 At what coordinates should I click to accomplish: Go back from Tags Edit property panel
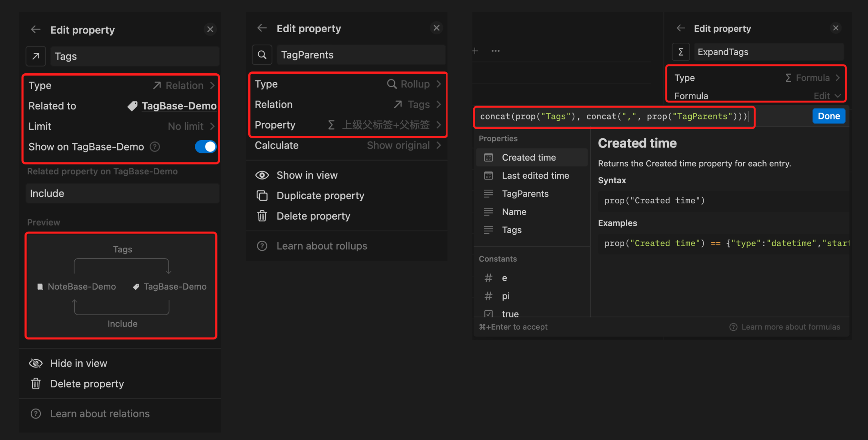(x=36, y=29)
